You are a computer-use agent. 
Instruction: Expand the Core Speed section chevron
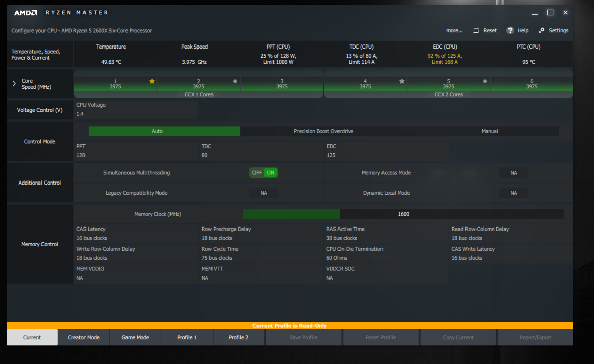coord(14,83)
